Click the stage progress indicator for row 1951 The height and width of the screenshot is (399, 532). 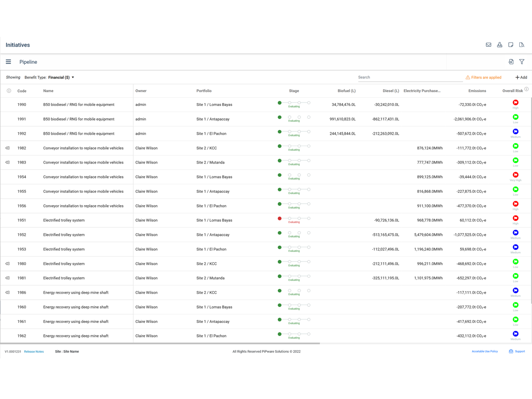tap(294, 219)
